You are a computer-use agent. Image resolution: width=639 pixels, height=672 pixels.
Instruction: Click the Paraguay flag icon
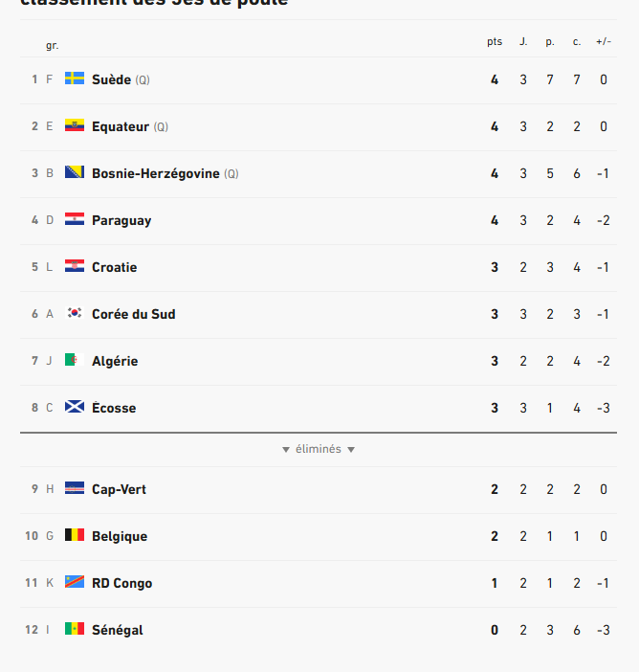pyautogui.click(x=75, y=219)
